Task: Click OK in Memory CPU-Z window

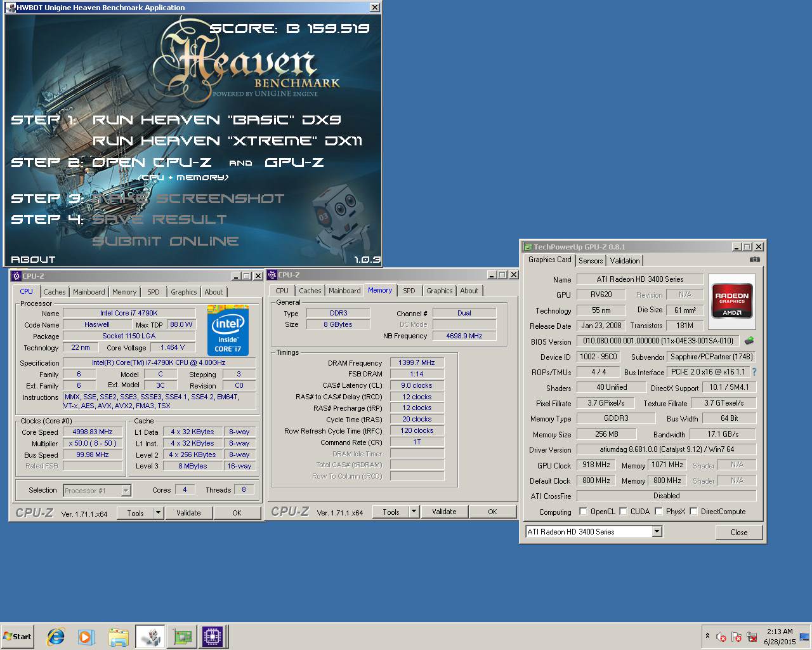Action: pyautogui.click(x=492, y=512)
